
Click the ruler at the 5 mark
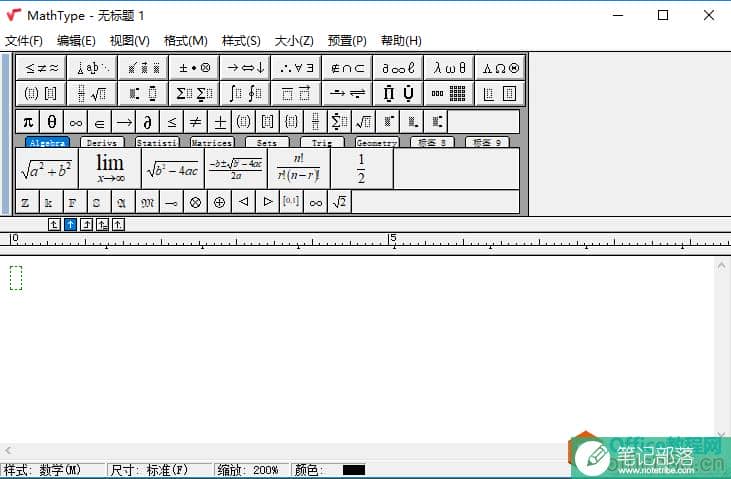tap(393, 239)
